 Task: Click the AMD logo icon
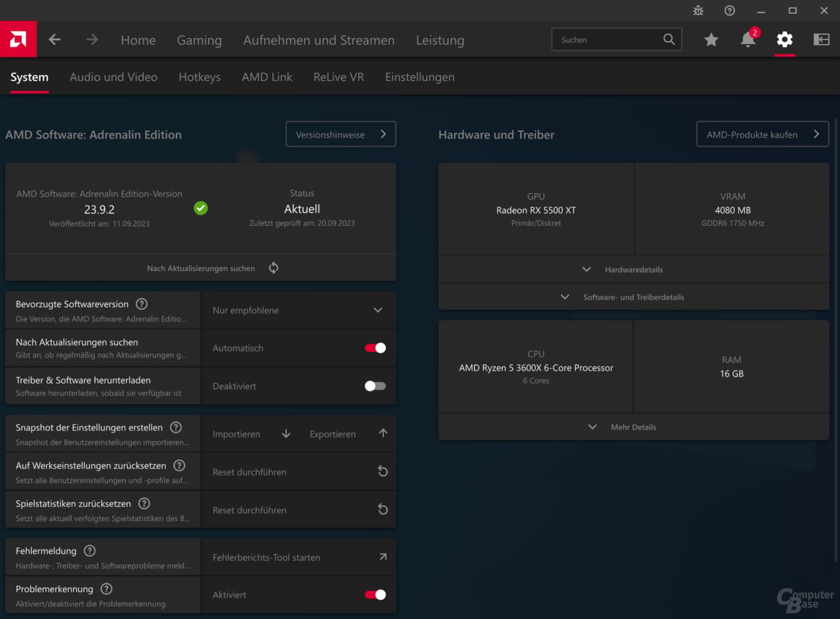pos(18,40)
